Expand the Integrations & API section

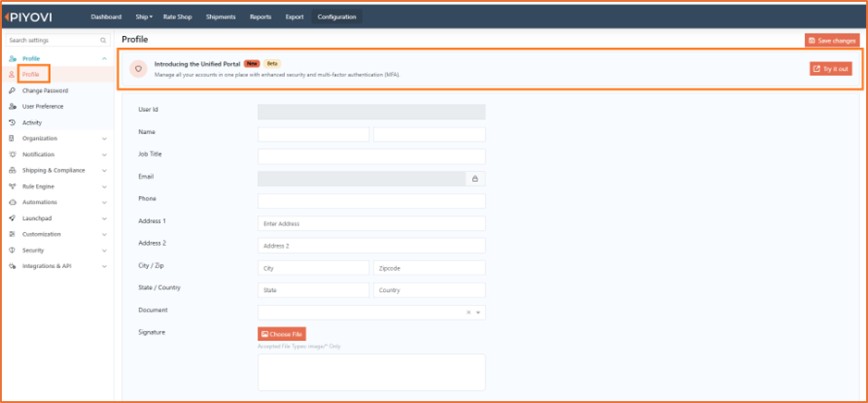pos(104,266)
